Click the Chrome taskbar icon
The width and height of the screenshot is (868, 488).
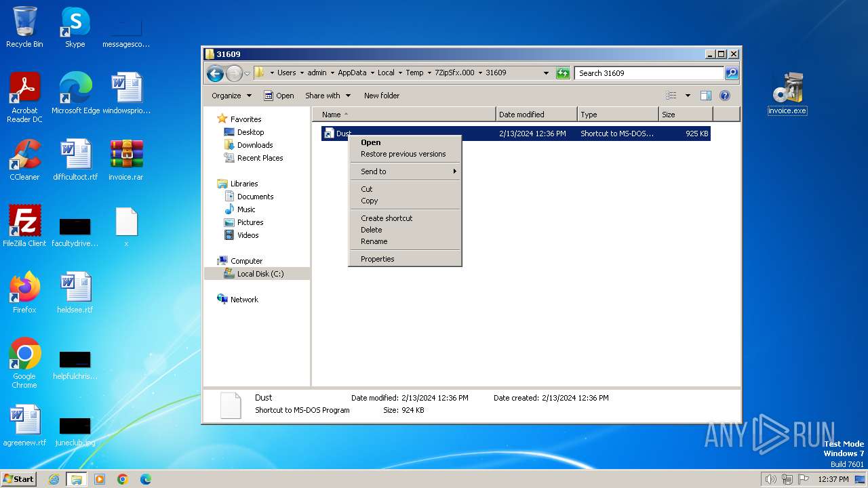[x=123, y=479]
